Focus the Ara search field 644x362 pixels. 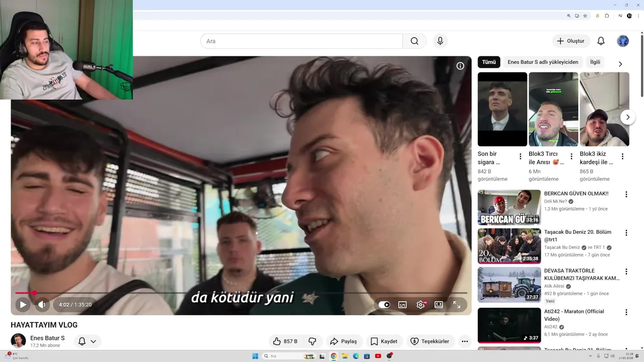click(301, 41)
